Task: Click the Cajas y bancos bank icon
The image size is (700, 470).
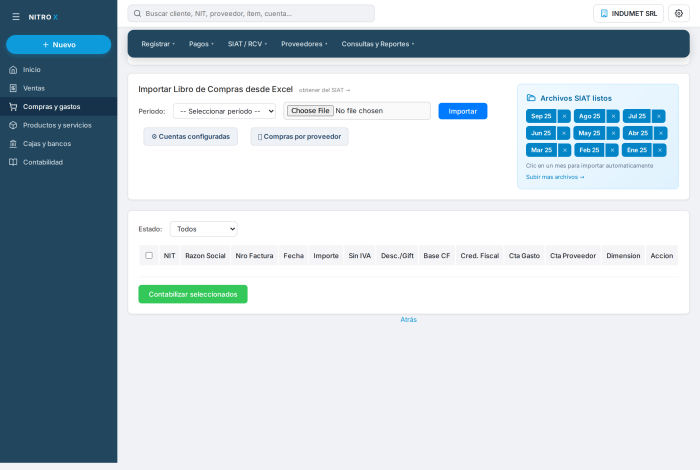Action: [x=13, y=144]
